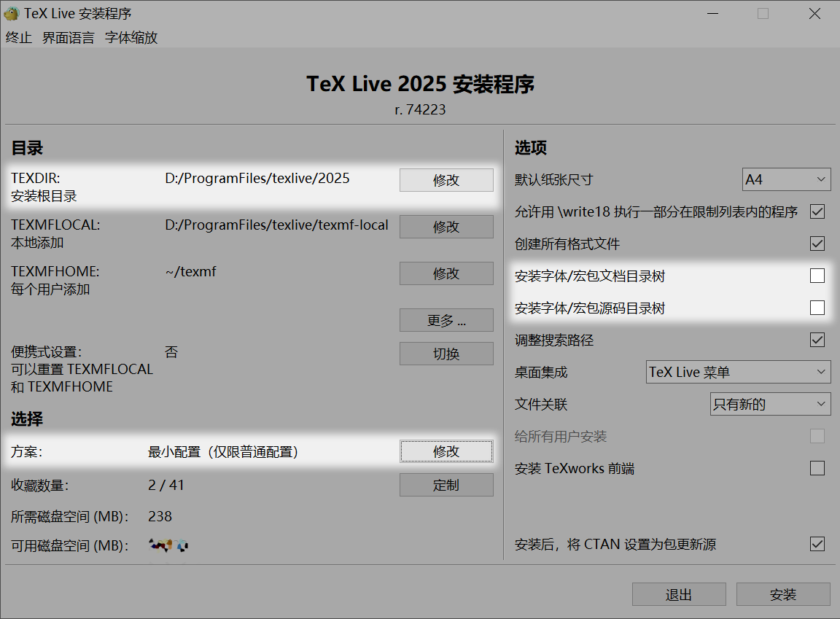Open the 字体缩放 menu

click(131, 38)
